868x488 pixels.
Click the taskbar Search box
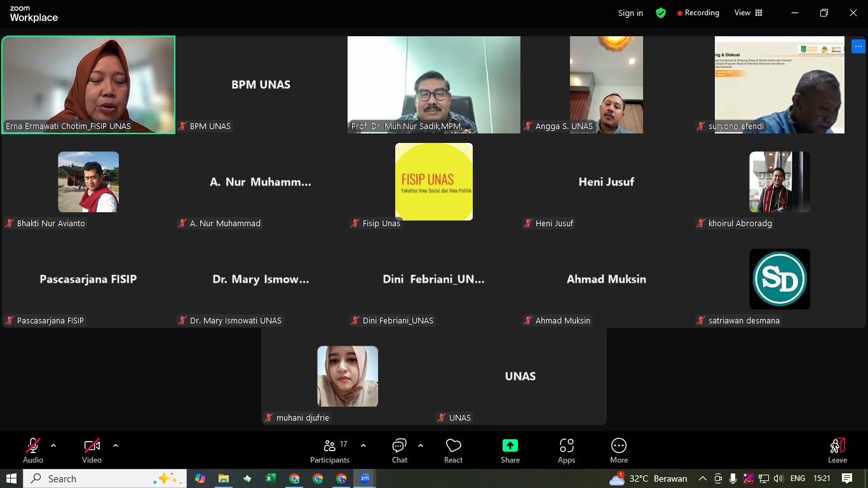(105, 478)
